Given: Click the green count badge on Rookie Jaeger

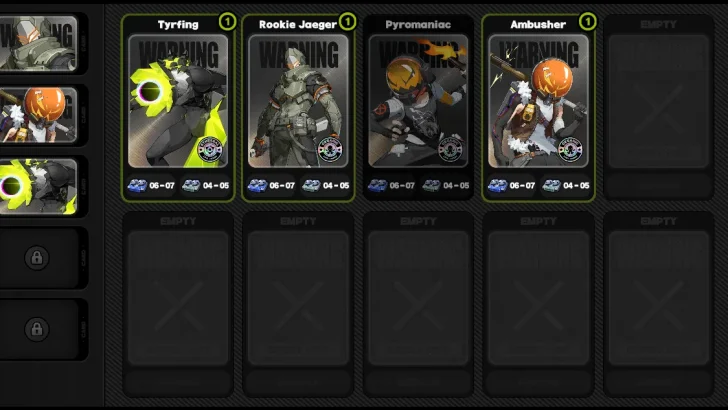Looking at the screenshot, I should click(x=347, y=21).
